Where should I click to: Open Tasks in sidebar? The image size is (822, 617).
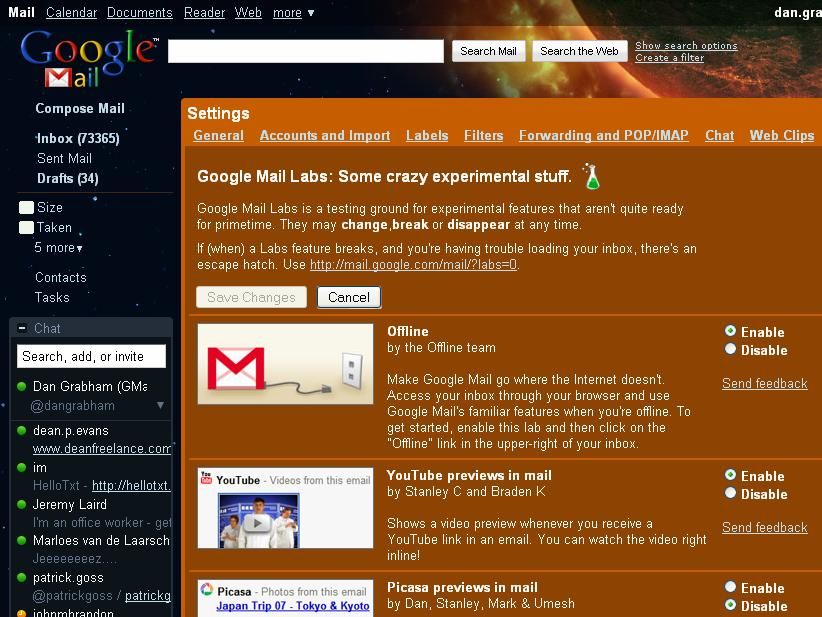click(52, 297)
